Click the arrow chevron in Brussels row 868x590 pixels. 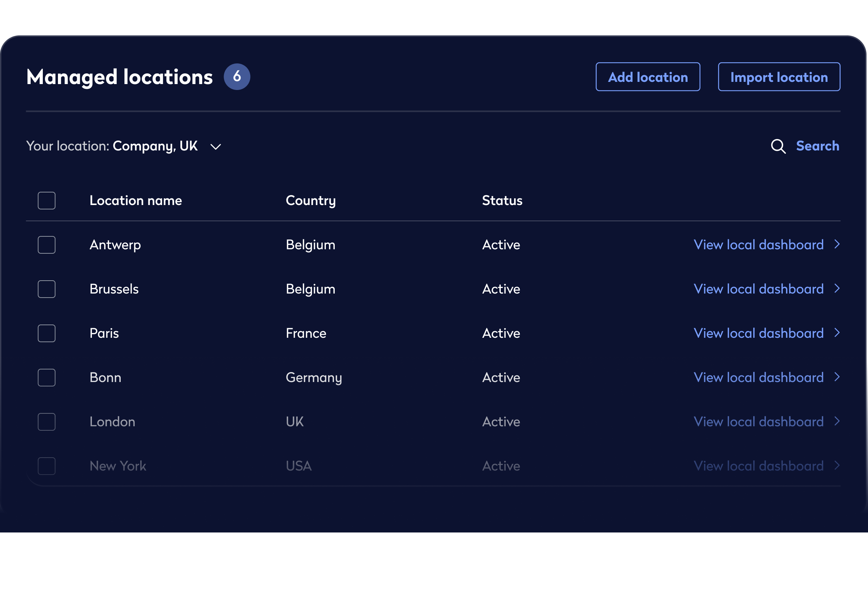[x=838, y=289]
